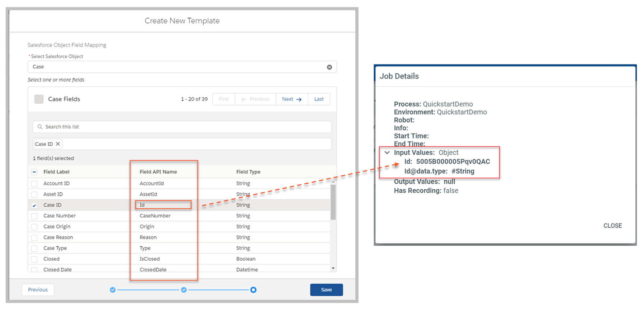Open the Select Salesforce Object combobox
This screenshot has width=644, height=309.
click(x=177, y=67)
